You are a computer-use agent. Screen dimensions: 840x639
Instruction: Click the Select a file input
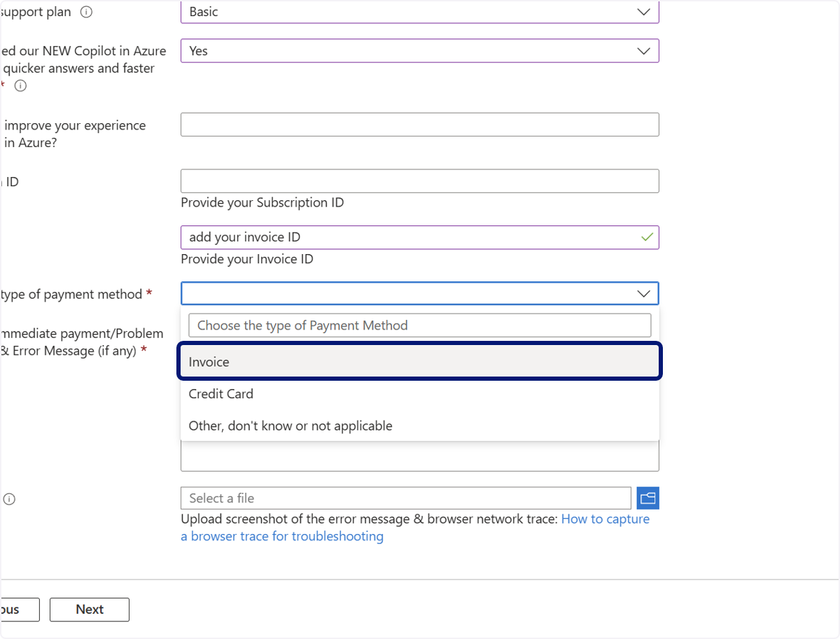pyautogui.click(x=405, y=498)
